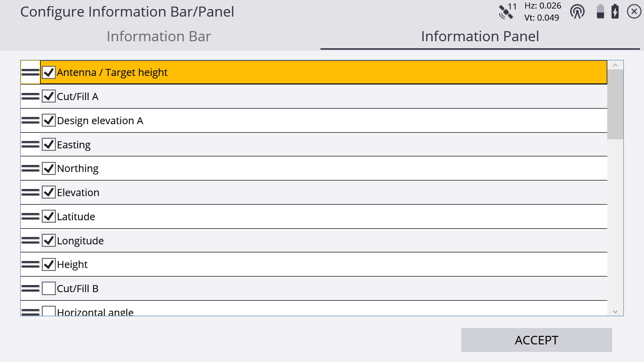Close the configuration screen
Viewport: 644px width, 362px height.
click(634, 12)
